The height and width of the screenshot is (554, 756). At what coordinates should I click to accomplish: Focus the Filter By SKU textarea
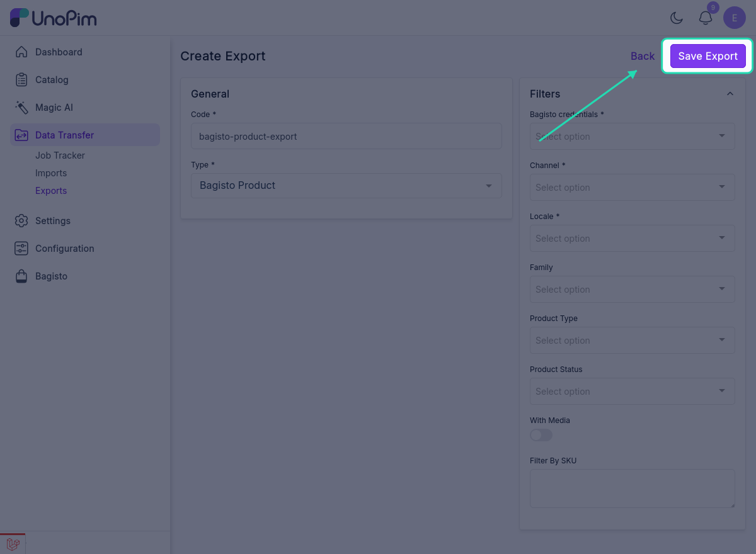[x=633, y=489]
